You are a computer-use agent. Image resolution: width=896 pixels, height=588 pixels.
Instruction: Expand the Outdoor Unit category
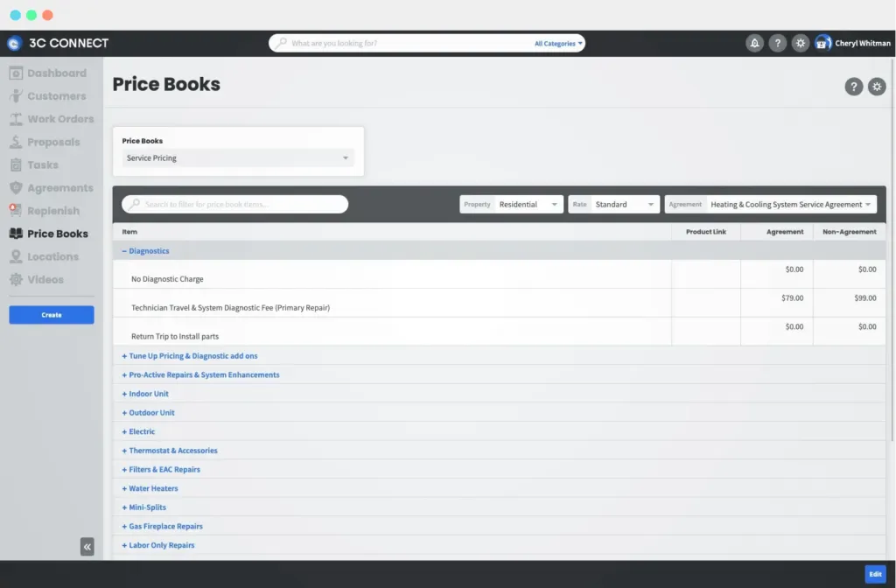coord(148,413)
